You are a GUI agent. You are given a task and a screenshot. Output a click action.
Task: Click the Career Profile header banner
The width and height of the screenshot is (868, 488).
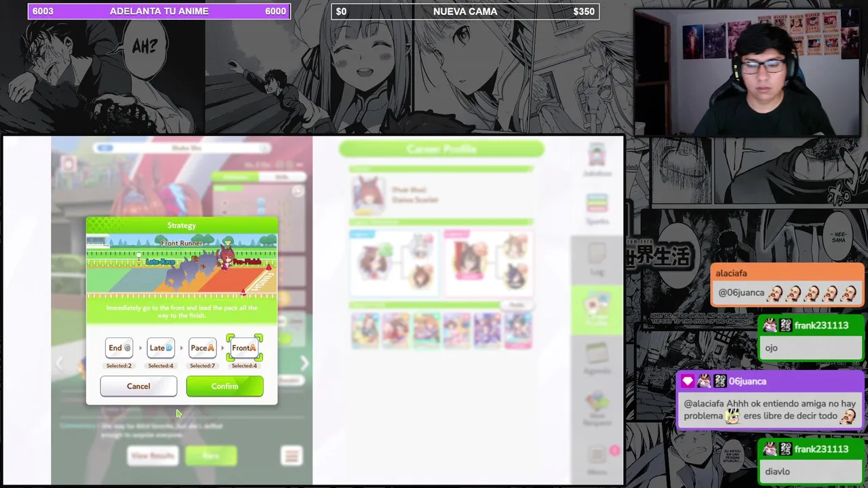441,148
